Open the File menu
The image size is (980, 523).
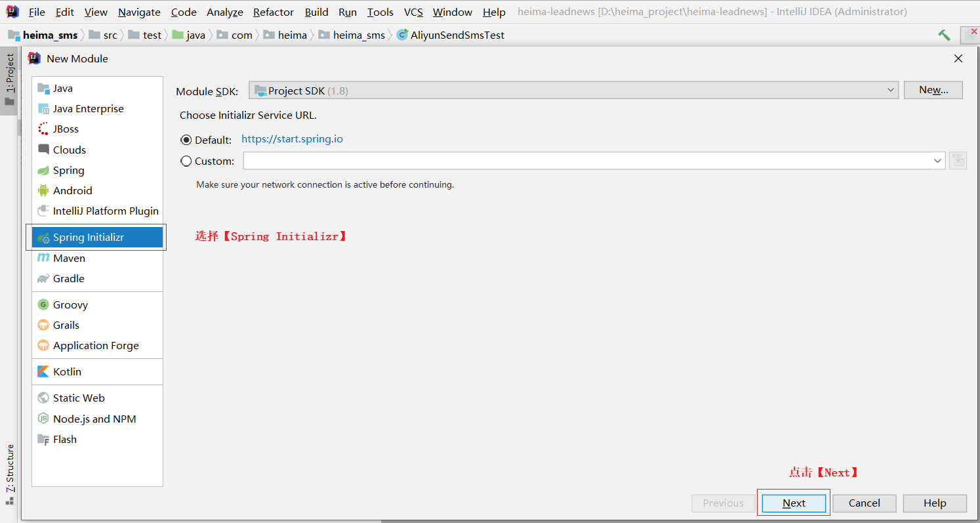(x=37, y=12)
